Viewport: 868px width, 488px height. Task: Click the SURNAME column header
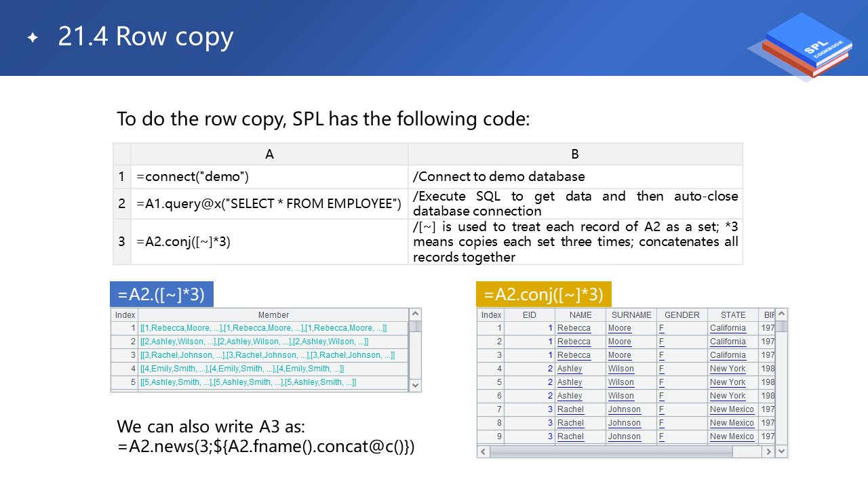[631, 315]
